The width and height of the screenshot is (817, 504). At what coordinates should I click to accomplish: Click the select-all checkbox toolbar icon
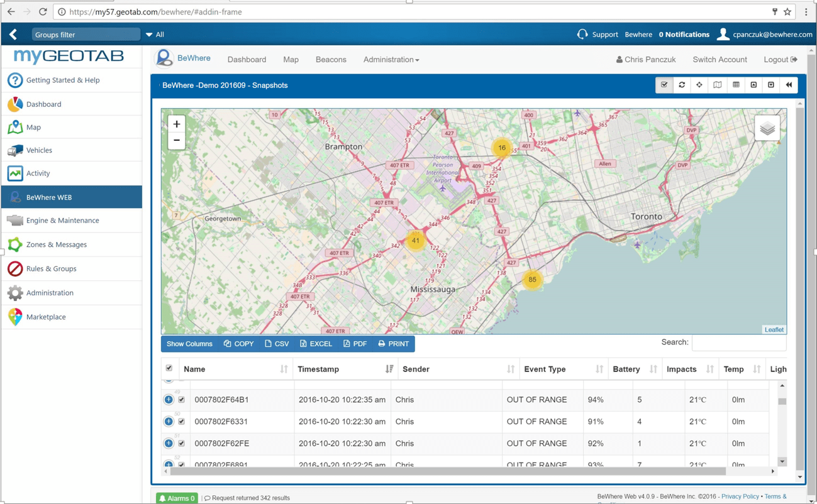(664, 85)
